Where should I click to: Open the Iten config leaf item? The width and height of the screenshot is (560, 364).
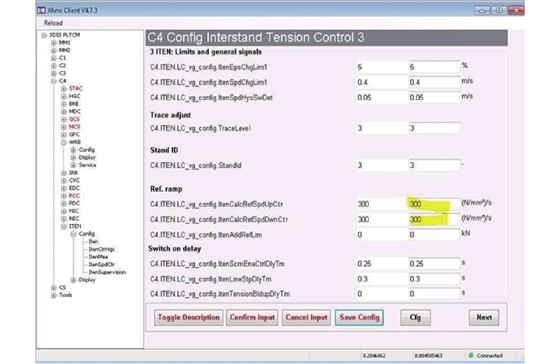point(93,241)
